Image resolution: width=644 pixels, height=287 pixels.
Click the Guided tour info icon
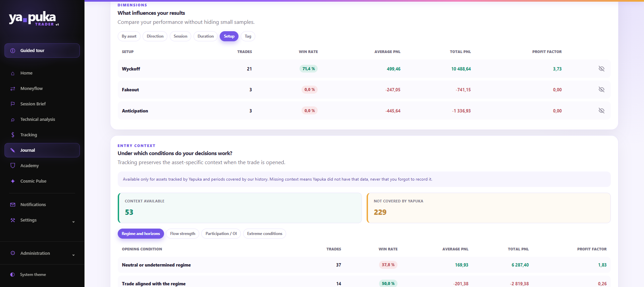pyautogui.click(x=13, y=51)
